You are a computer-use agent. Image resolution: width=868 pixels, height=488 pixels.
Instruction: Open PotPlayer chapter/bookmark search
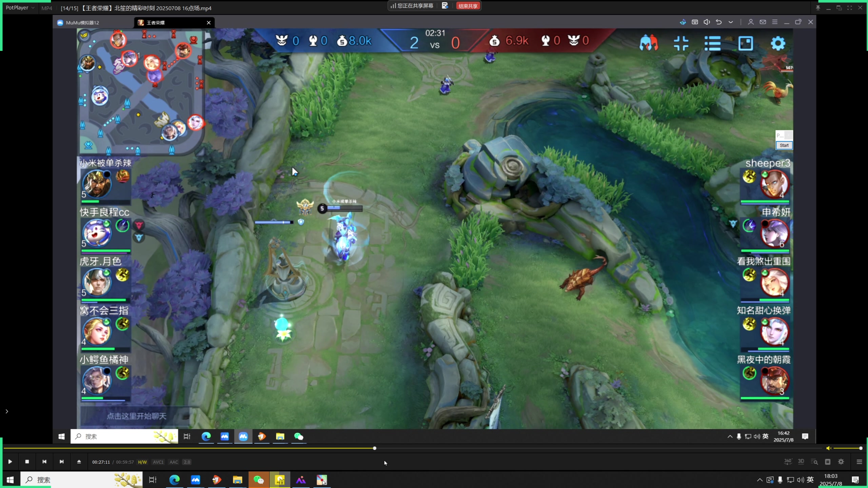(814, 462)
